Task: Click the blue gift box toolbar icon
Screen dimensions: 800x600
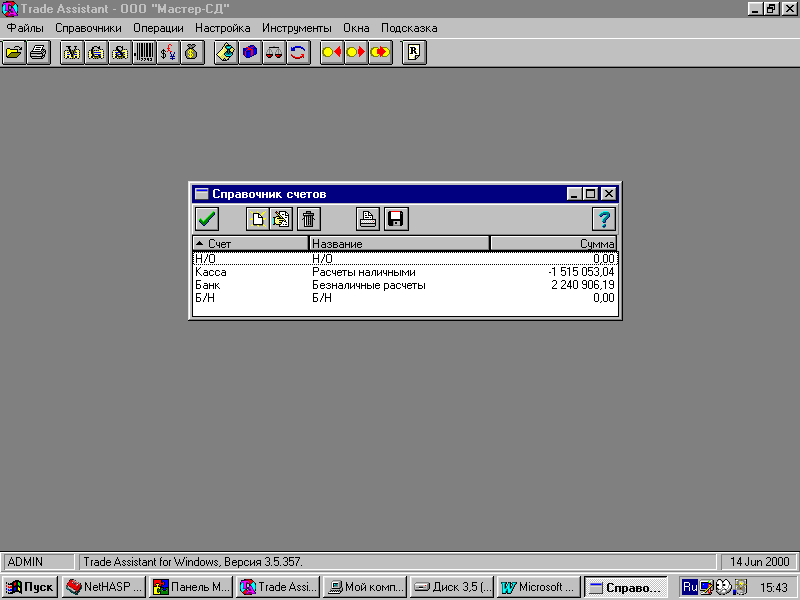Action: [x=250, y=53]
